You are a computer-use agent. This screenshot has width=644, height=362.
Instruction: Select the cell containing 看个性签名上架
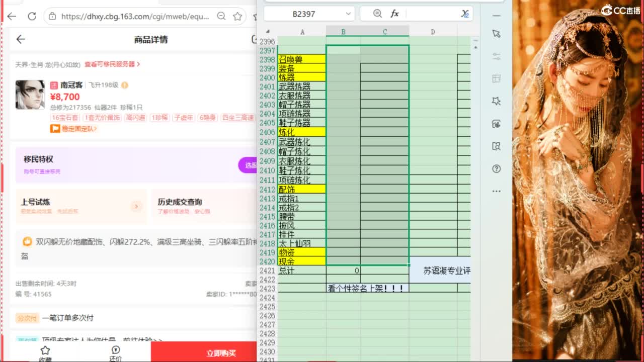367,288
